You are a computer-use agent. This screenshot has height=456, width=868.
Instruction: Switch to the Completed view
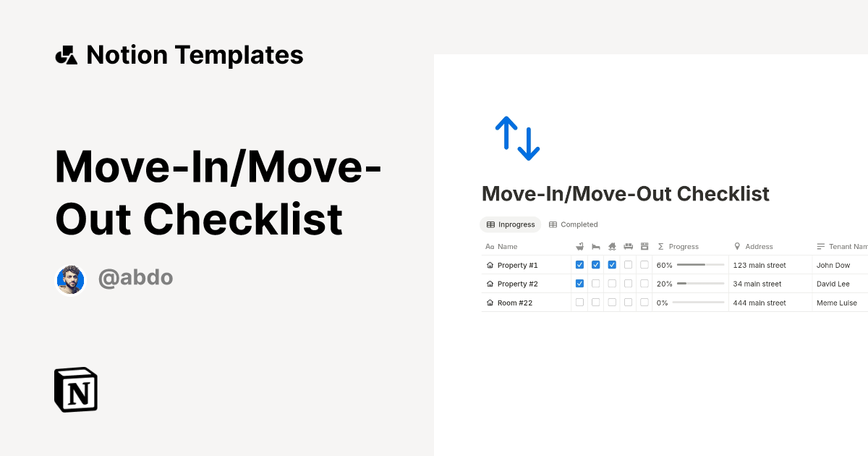tap(573, 224)
